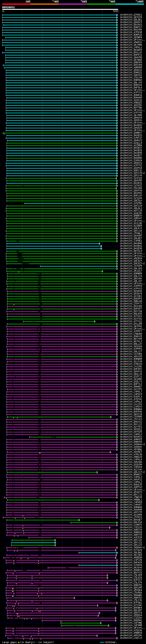Select label UniRef100_B9HRI6
This screenshot has width=146, height=644.
point(131,95)
